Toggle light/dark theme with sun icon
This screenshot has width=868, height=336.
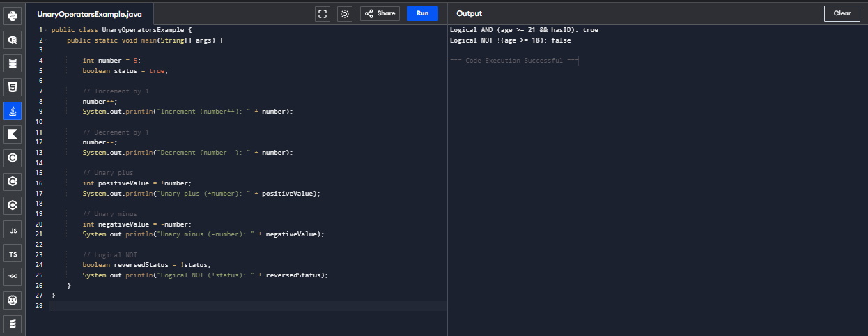[344, 13]
